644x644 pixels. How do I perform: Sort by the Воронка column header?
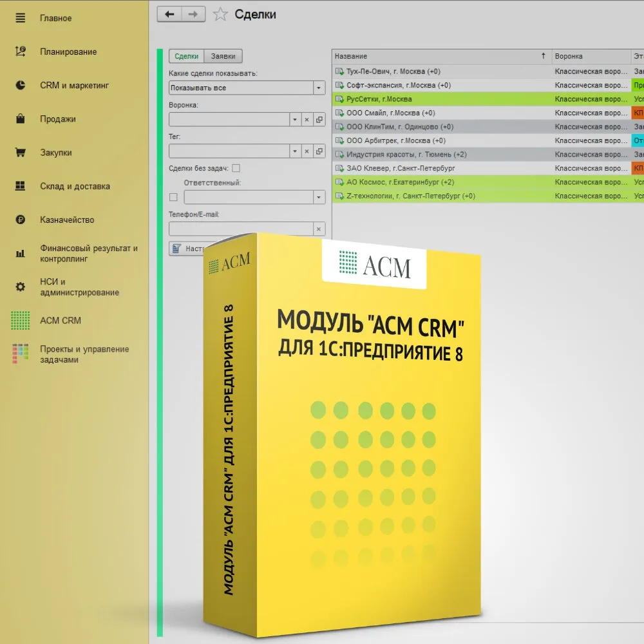[591, 56]
